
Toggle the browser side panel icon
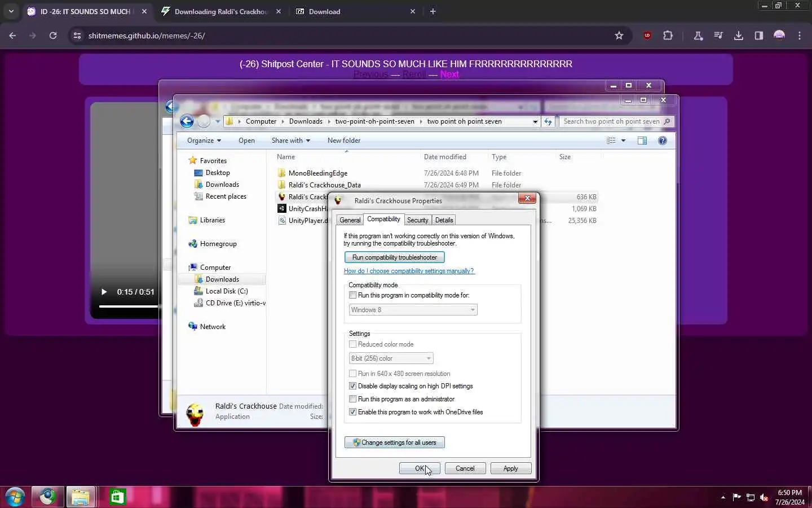[758, 36]
